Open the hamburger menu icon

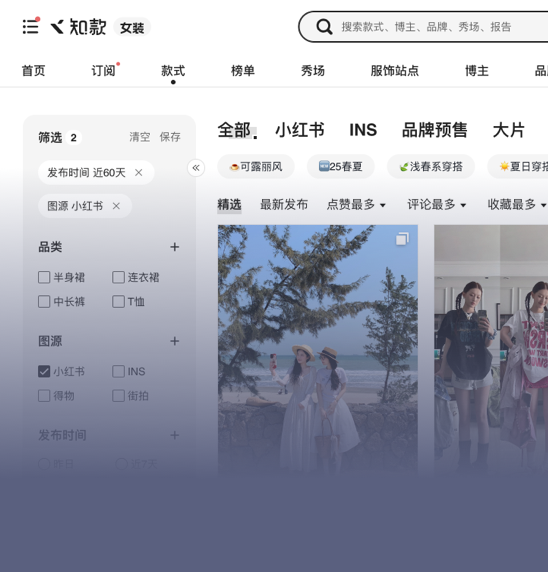30,27
